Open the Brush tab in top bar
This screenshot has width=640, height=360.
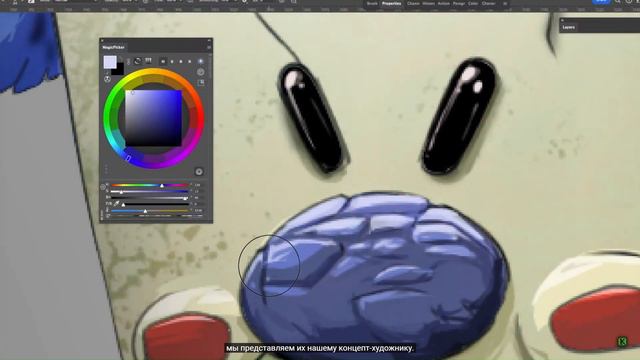tap(372, 3)
